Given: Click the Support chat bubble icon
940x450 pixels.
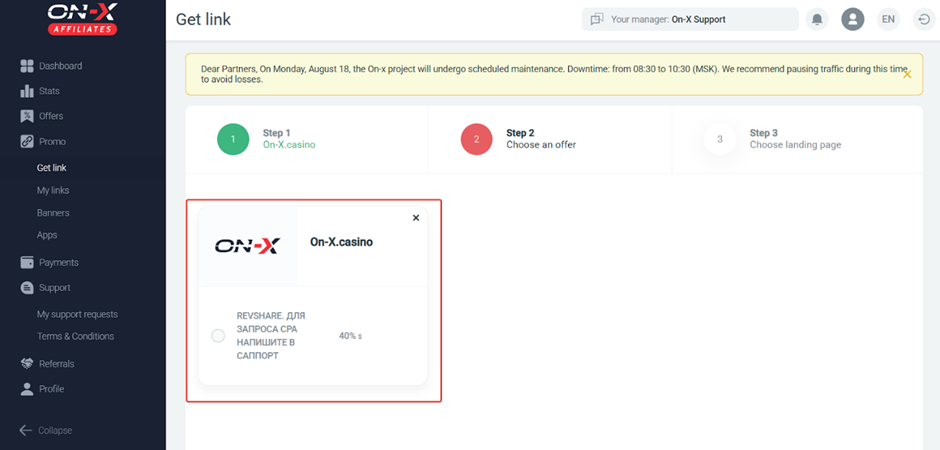Looking at the screenshot, I should [27, 288].
